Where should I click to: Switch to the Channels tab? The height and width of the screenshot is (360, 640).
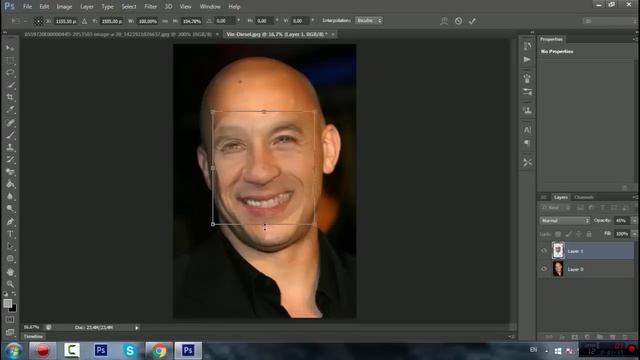[584, 197]
